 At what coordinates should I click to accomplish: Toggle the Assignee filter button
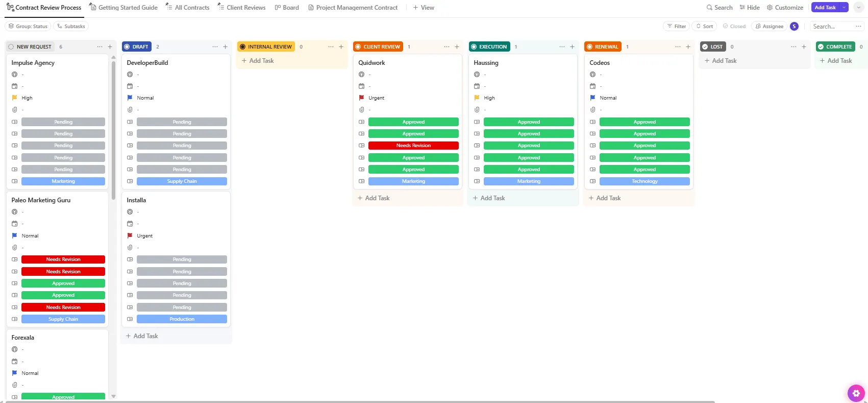[769, 26]
